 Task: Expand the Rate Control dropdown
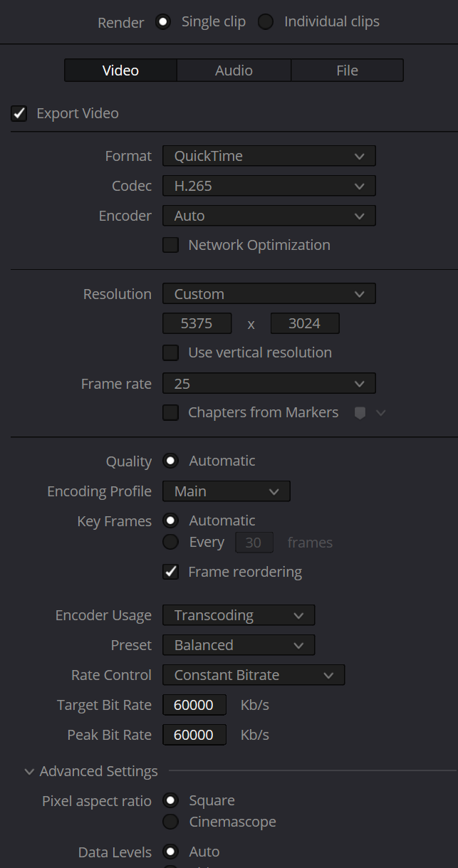click(x=254, y=675)
